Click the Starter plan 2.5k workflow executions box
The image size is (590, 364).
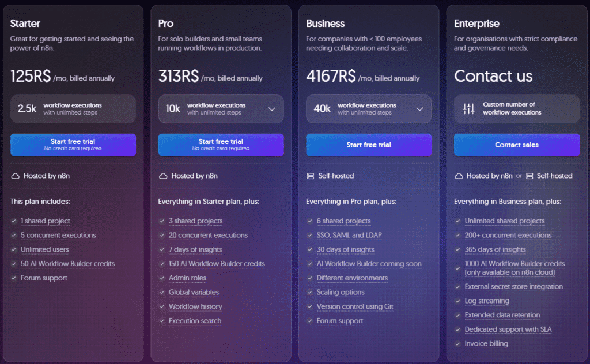[73, 109]
